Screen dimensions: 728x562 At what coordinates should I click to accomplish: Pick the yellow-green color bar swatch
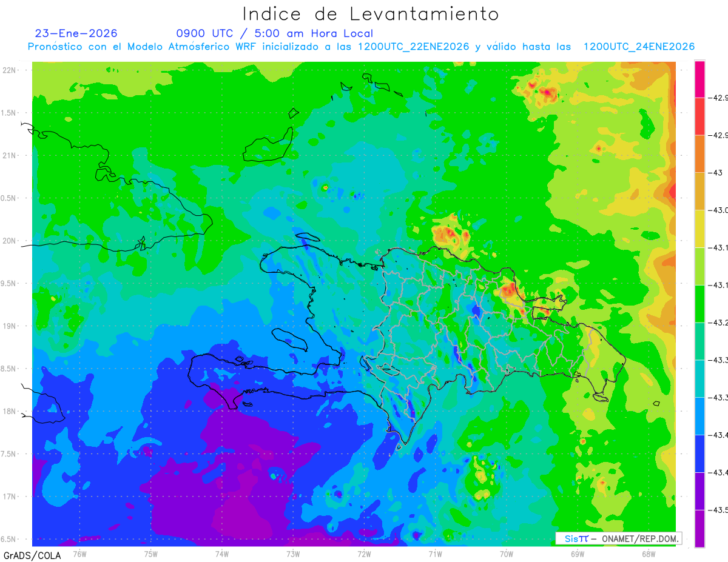(699, 266)
